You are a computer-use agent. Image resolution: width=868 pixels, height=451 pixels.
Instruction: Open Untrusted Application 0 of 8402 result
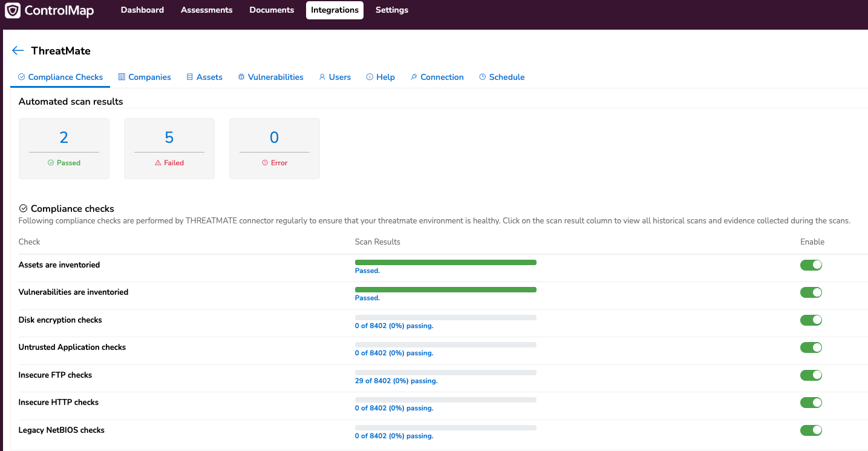point(394,353)
